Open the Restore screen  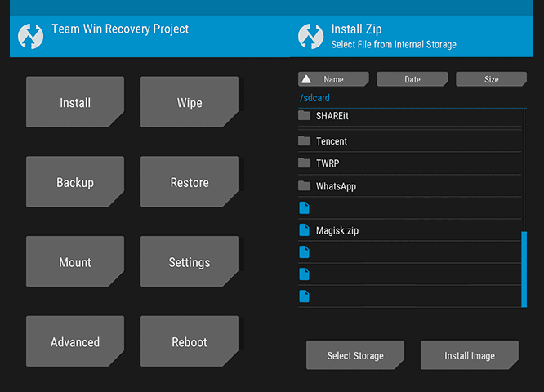[x=190, y=182]
